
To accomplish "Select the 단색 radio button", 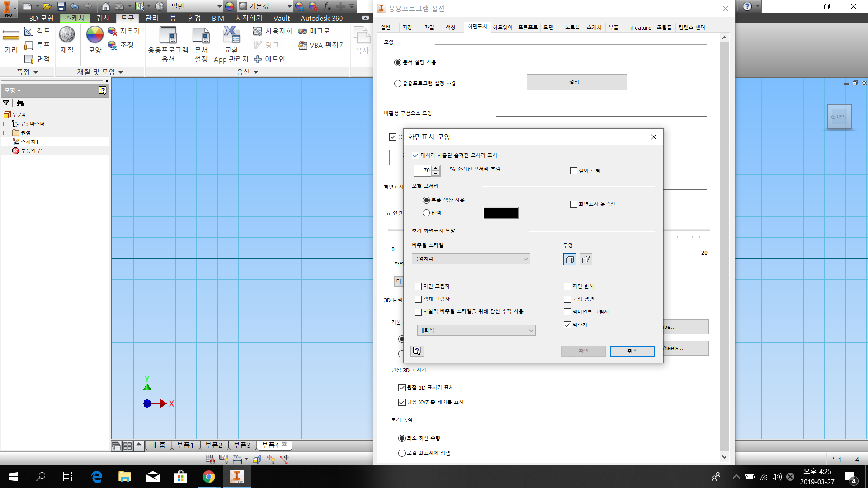I will click(426, 213).
